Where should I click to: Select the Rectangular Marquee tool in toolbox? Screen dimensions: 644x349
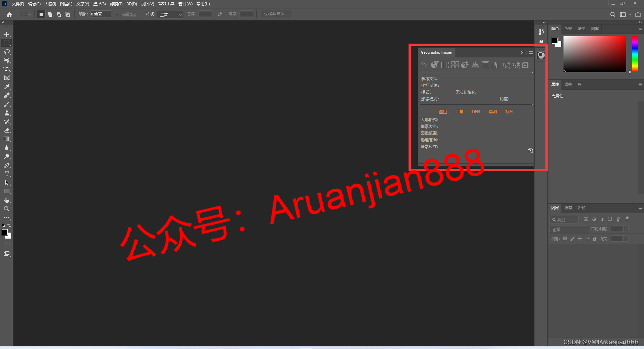(7, 43)
